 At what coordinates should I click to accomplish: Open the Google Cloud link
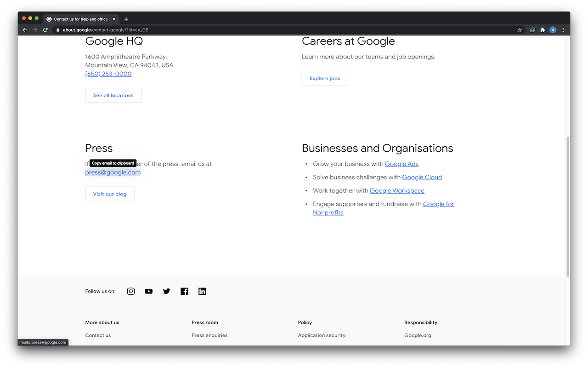point(422,177)
